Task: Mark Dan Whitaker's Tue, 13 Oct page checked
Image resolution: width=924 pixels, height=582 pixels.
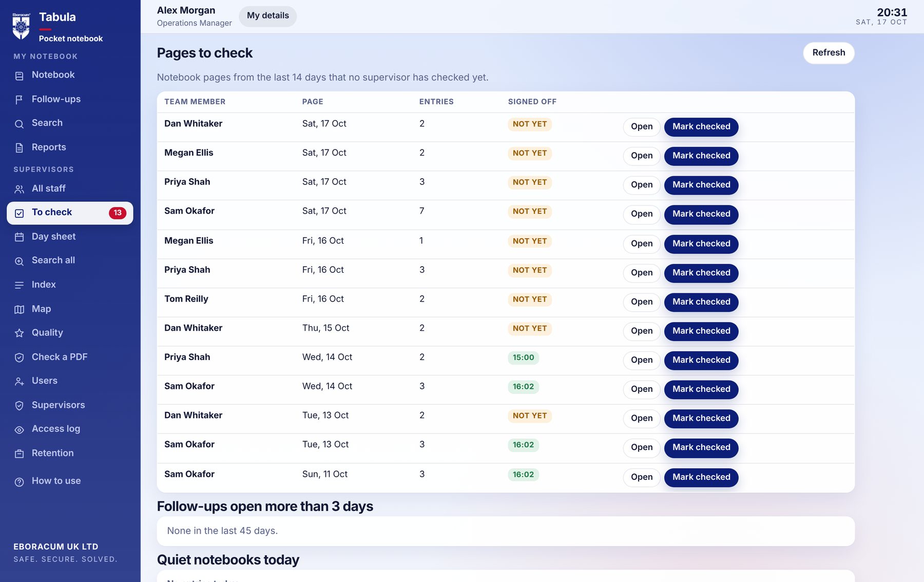Action: click(701, 419)
